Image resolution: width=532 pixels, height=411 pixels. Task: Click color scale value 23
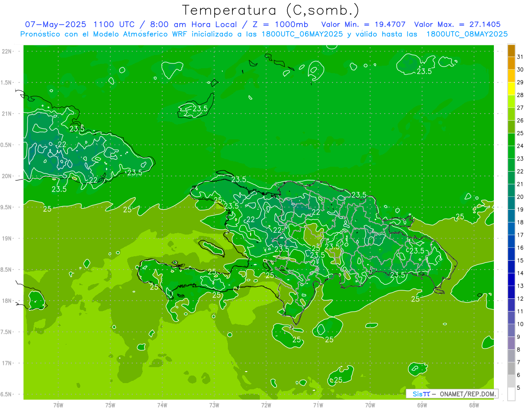point(520,159)
